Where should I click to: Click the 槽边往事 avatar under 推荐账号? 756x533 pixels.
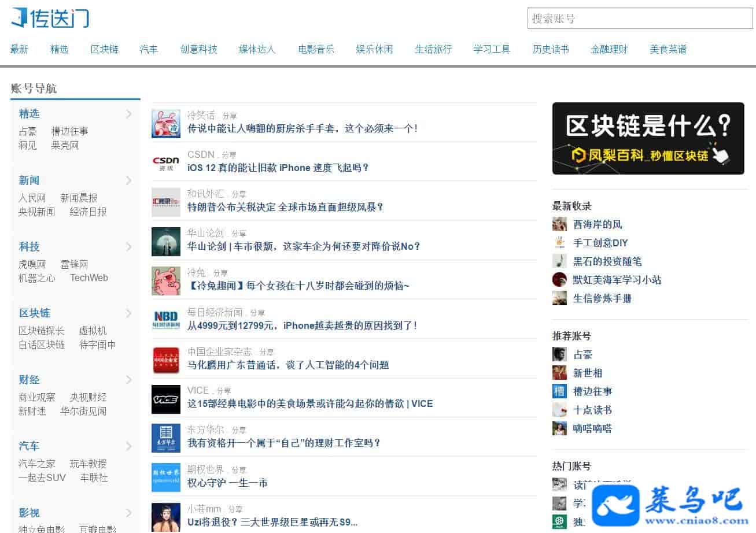click(x=559, y=391)
